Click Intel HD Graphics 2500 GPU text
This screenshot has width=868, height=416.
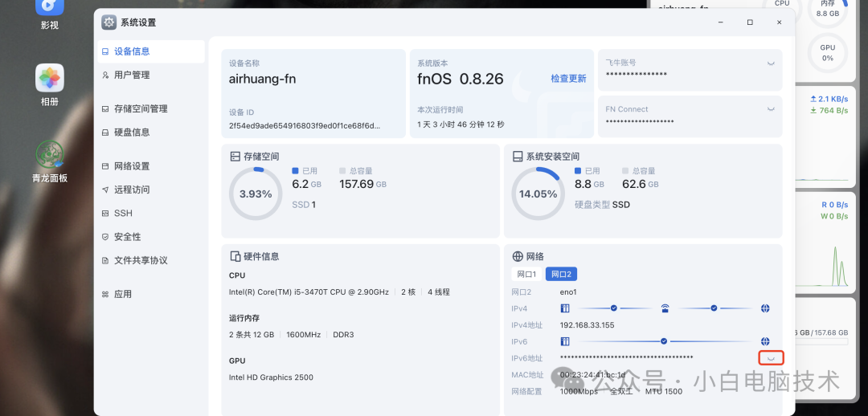click(x=271, y=377)
